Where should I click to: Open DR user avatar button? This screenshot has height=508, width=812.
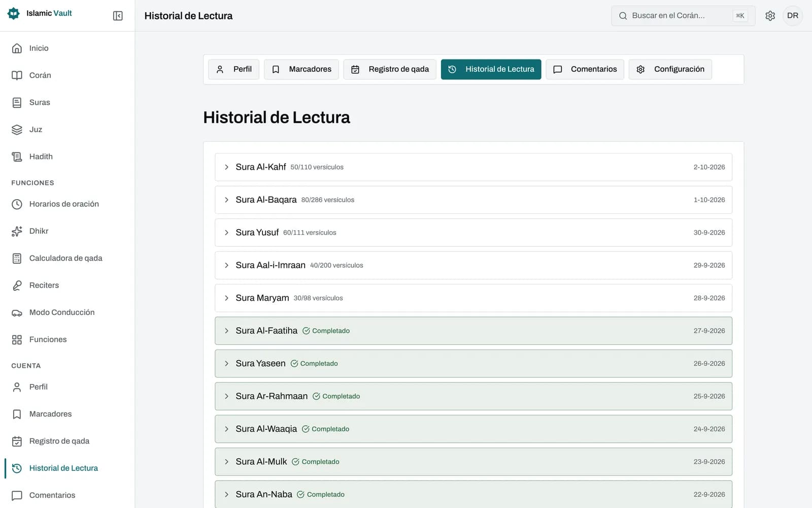(x=792, y=16)
